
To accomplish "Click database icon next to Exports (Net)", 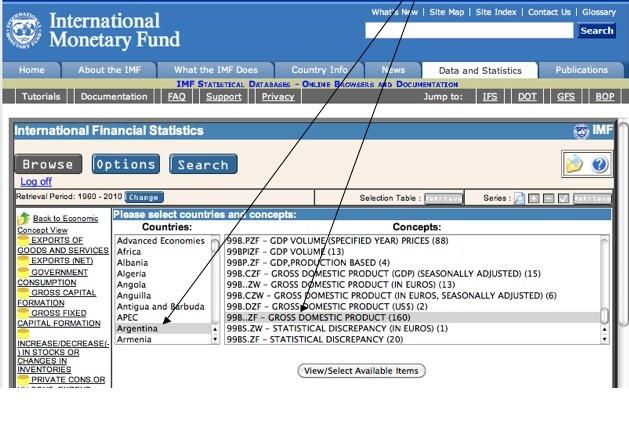I will tap(24, 260).
